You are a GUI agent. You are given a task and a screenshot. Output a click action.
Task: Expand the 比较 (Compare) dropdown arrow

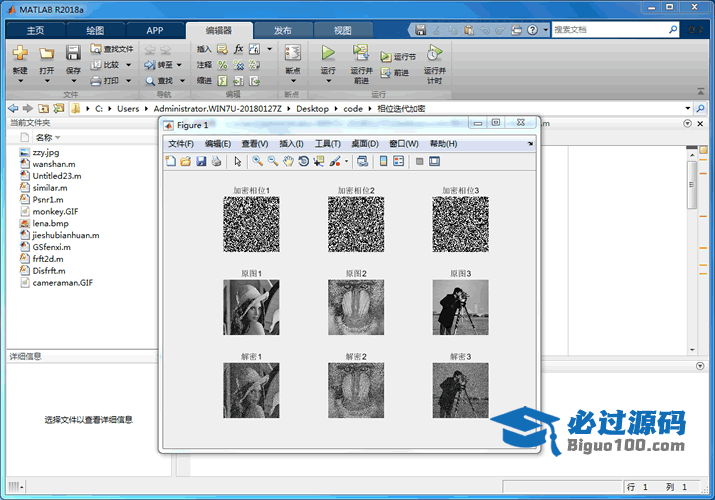[129, 65]
